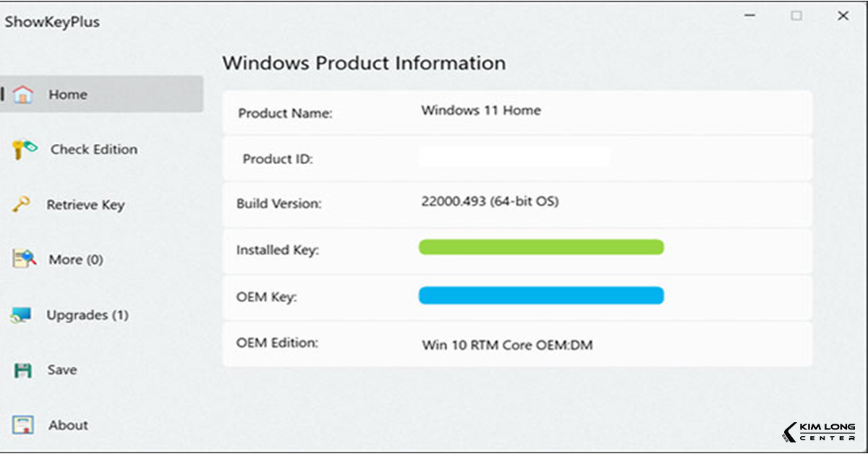The image size is (868, 454).
Task: Open the About page
Action: tap(69, 425)
